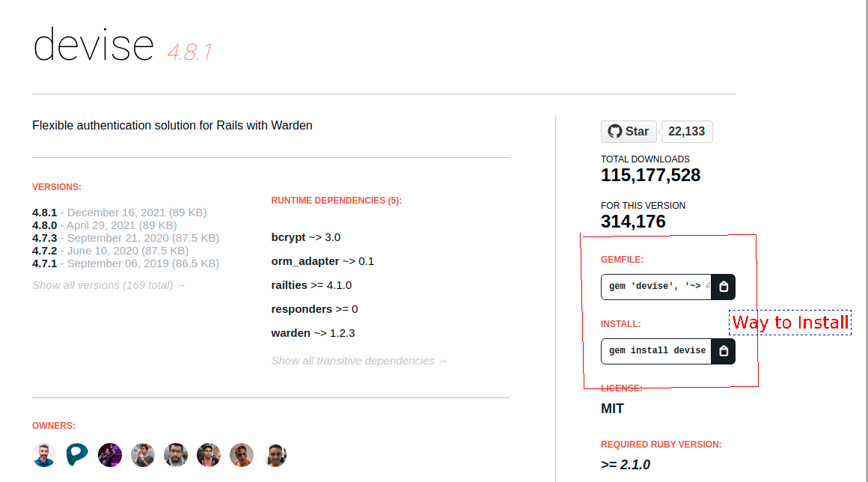The height and width of the screenshot is (482, 868).
Task: Click the RUNTIME DEPENDENCIES (5) heading
Action: pyautogui.click(x=337, y=201)
